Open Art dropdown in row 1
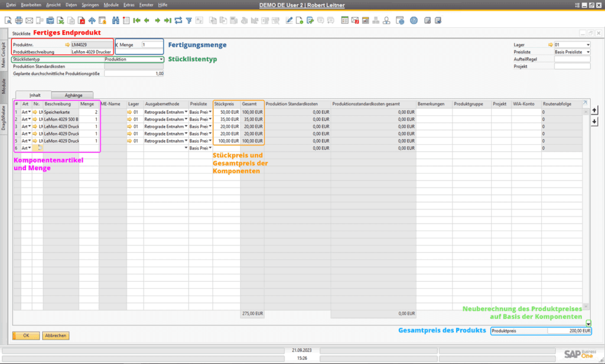Screen dimensions: 605x364 coord(30,112)
